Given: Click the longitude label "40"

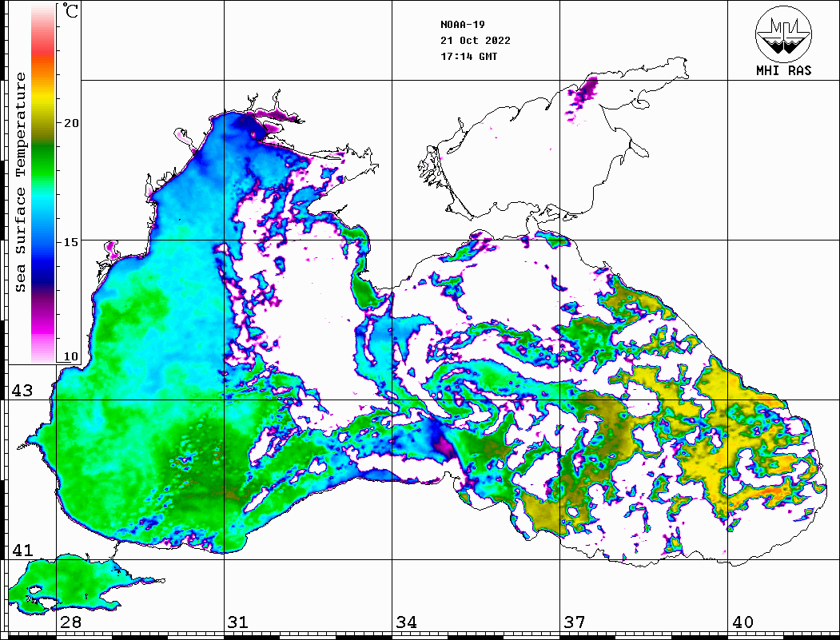Looking at the screenshot, I should [742, 622].
